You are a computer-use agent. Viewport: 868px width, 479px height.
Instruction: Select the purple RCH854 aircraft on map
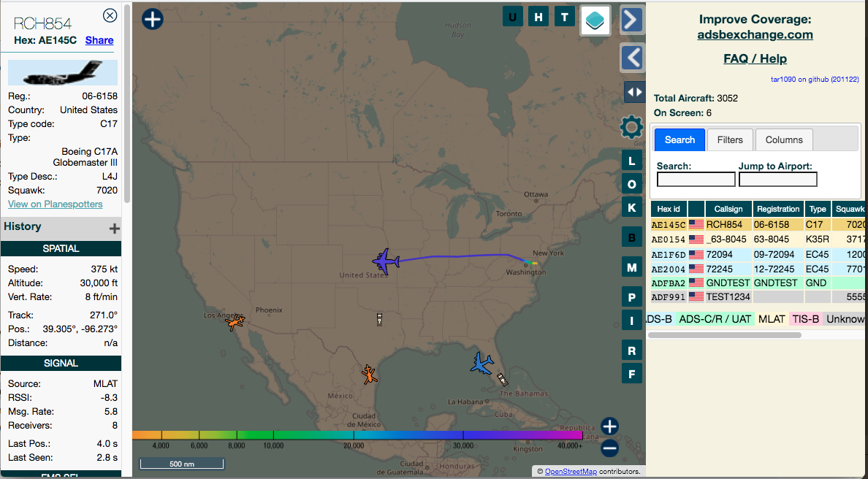[x=386, y=261]
